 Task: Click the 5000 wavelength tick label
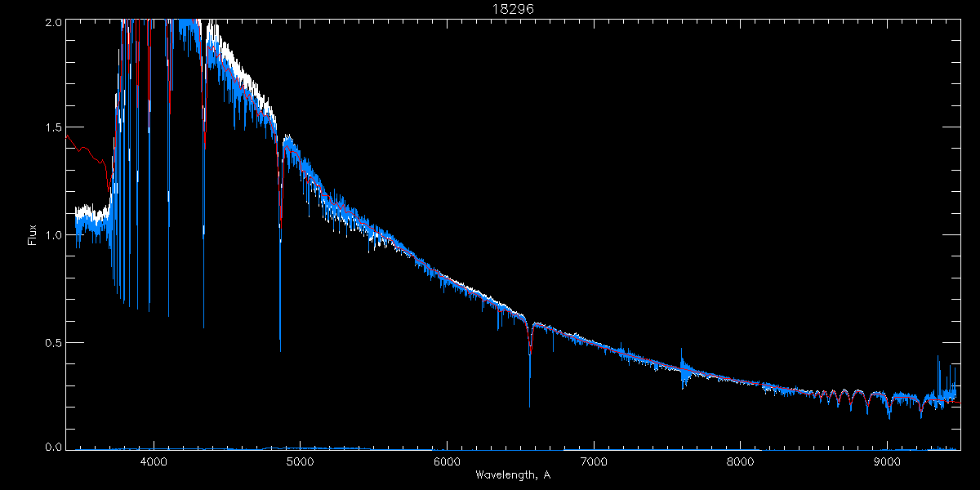pyautogui.click(x=300, y=461)
